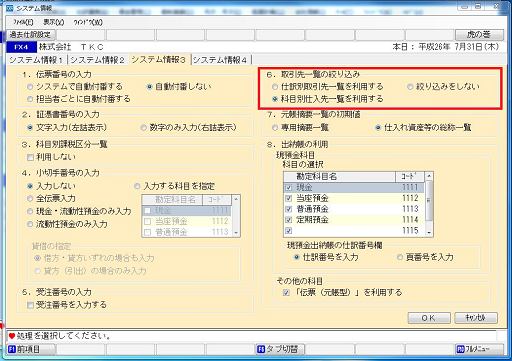Viewport: 512px width, 361px height.
Task: Select 文字入力(左詰表示) option
Action: click(30, 128)
